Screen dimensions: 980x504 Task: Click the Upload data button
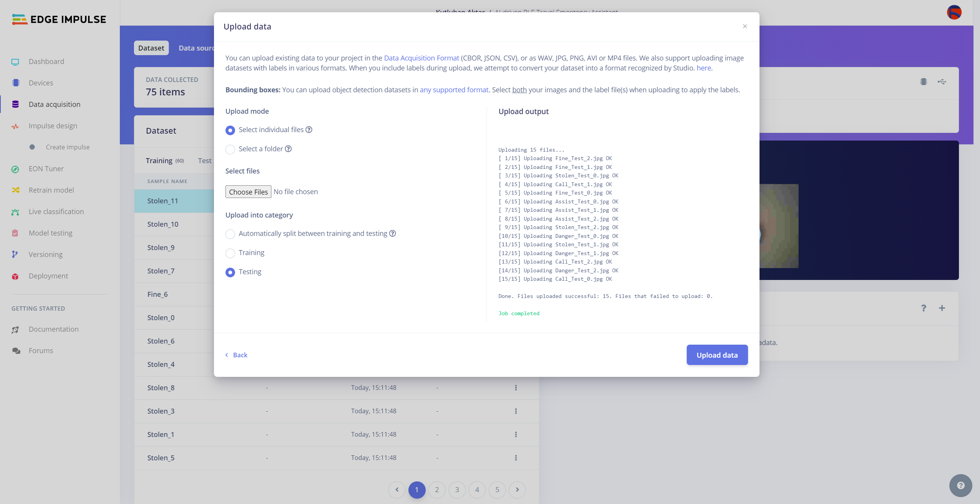click(x=717, y=354)
